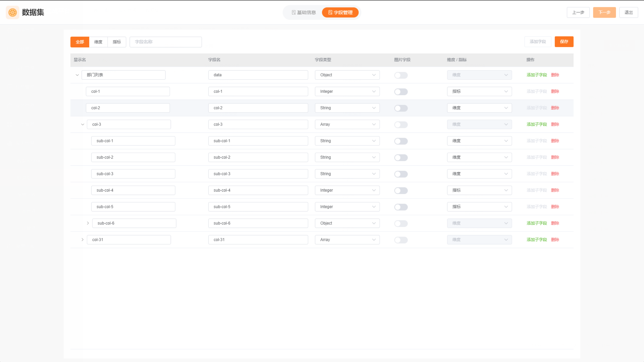644x362 pixels.
Task: Click the 保存 save button
Action: (564, 42)
